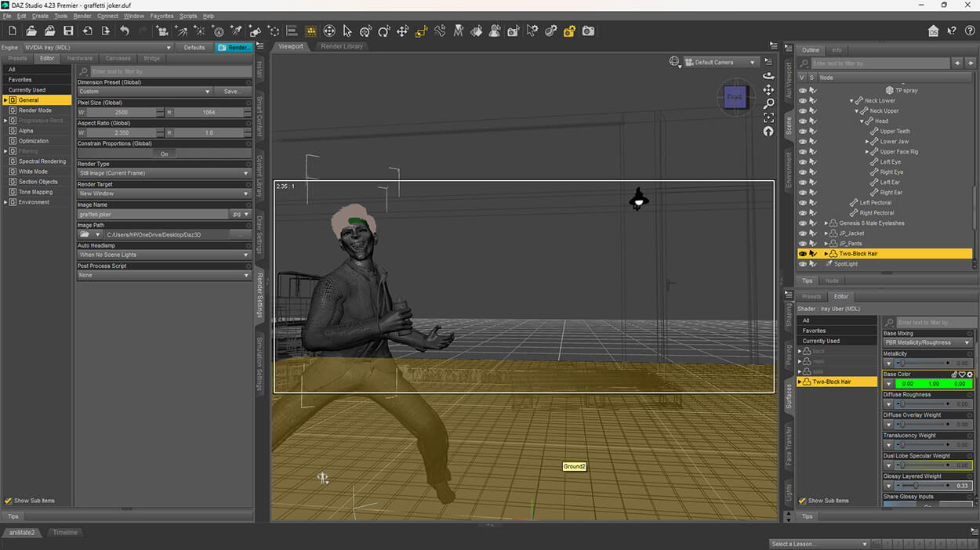Click the Render camera icon in the toolbar
Screen dimensions: 980x550
point(588,31)
